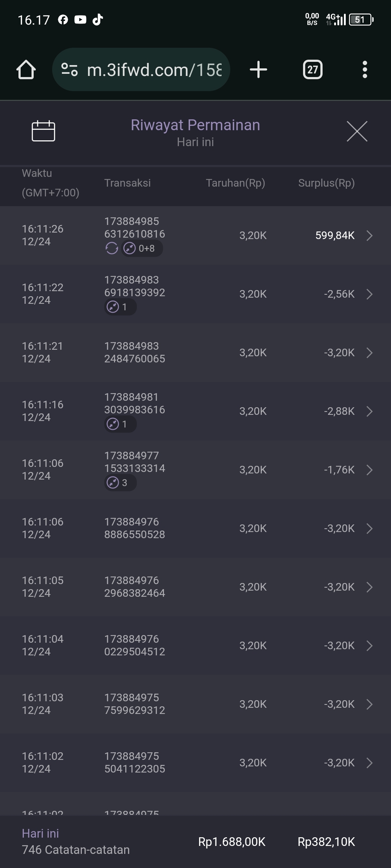Viewport: 391px width, 868px height.
Task: Tap the browser home icon
Action: [x=26, y=69]
